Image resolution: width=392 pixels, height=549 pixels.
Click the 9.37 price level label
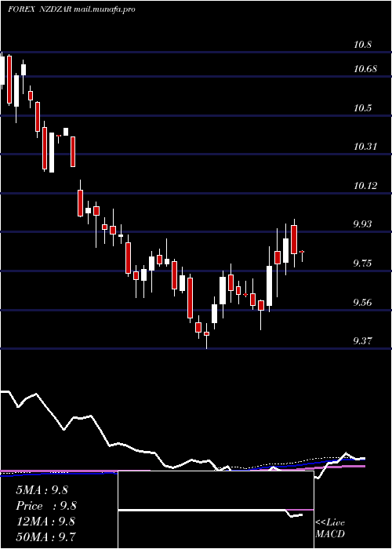point(362,340)
